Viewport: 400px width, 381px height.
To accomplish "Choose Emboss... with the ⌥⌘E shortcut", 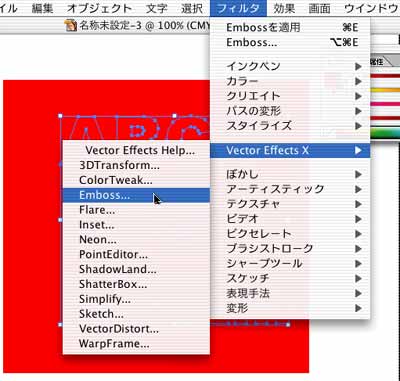I will coord(290,42).
